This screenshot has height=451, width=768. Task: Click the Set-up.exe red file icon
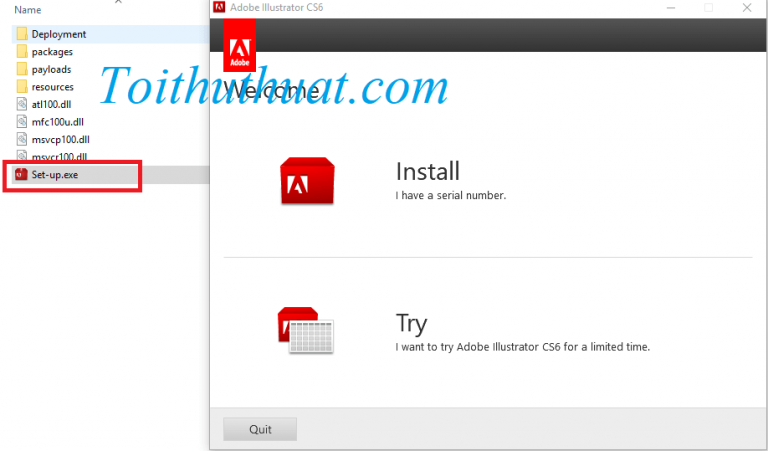[x=21, y=174]
